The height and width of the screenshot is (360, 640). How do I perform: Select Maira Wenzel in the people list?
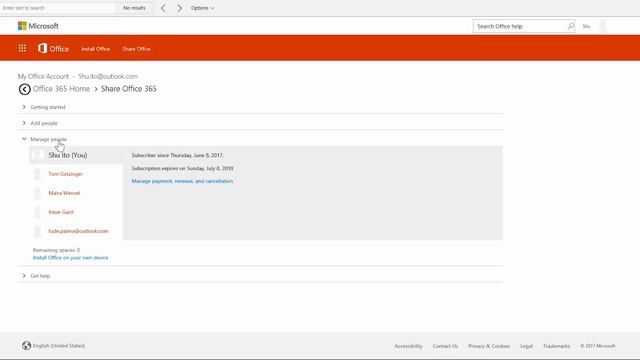pos(64,193)
